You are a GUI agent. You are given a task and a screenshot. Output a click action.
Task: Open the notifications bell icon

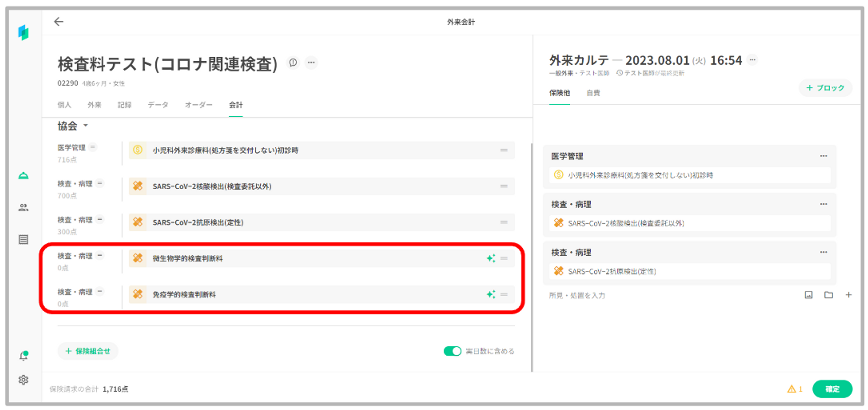23,356
